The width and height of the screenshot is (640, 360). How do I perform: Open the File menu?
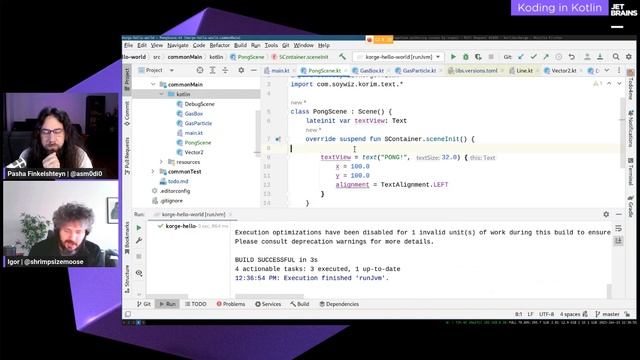coord(128,45)
